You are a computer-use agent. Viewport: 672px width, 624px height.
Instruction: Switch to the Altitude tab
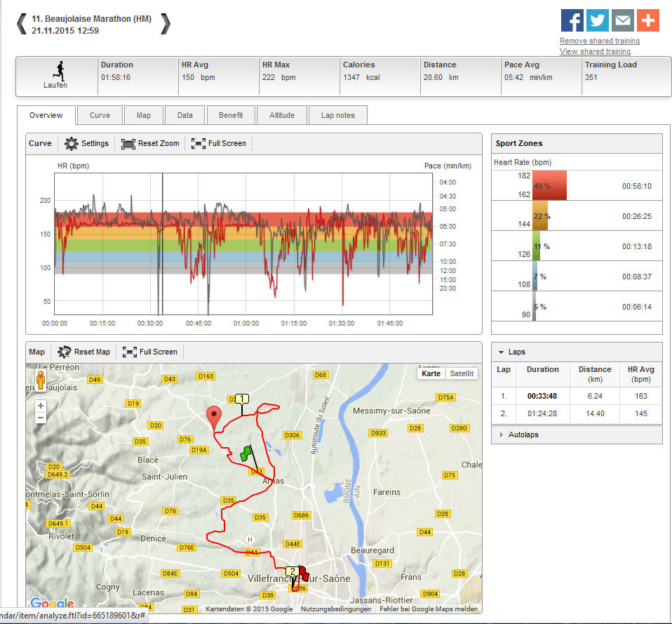[281, 115]
